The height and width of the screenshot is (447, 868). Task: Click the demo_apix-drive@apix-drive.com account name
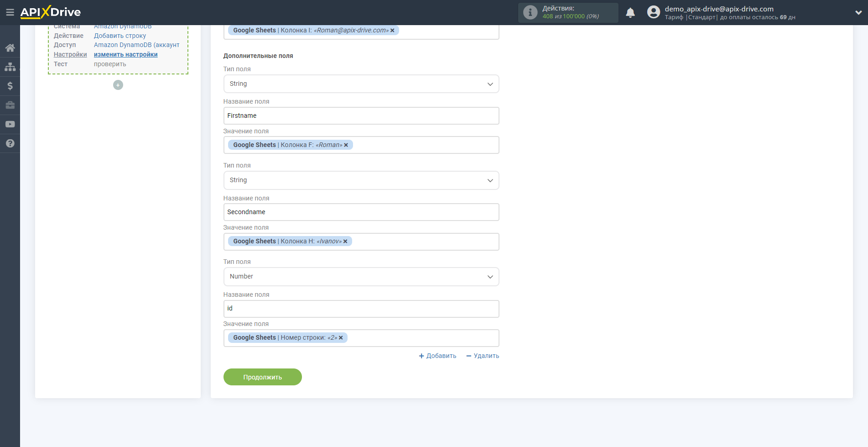pyautogui.click(x=719, y=9)
